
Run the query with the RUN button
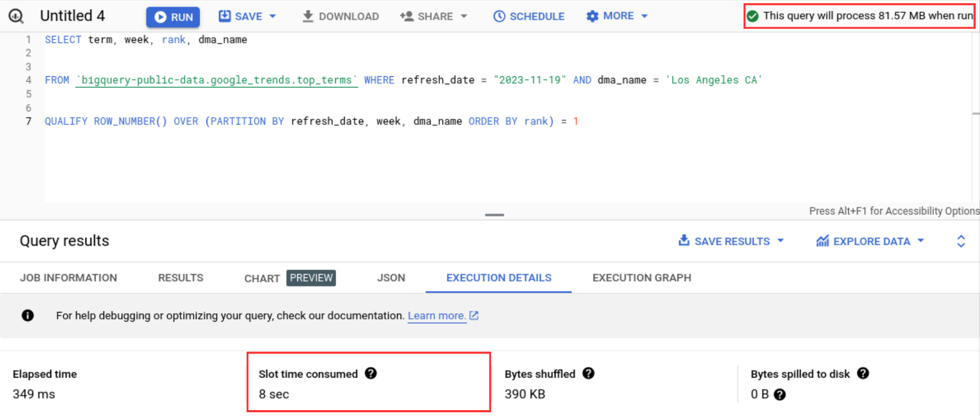[173, 17]
